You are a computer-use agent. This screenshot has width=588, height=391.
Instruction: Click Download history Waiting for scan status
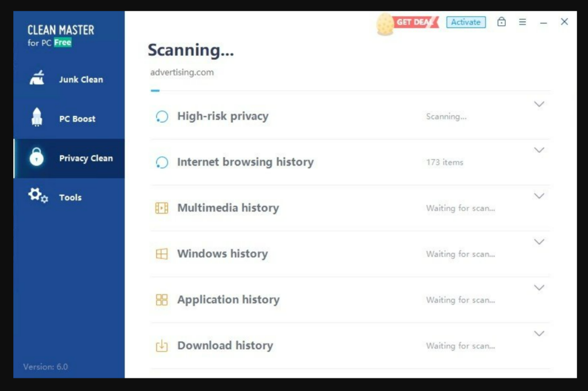pyautogui.click(x=461, y=346)
